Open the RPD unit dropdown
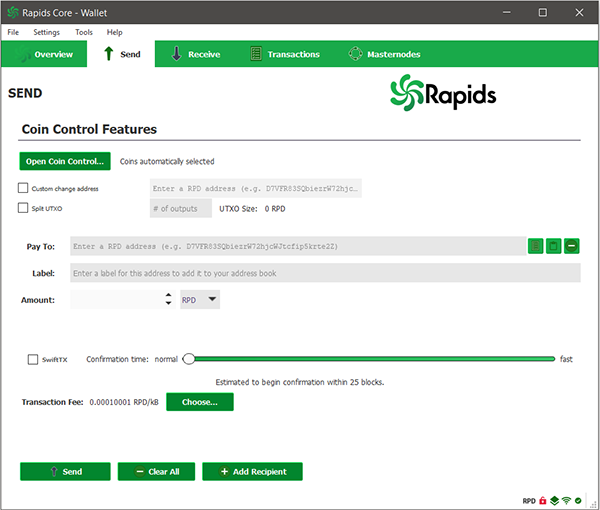Viewport: 600px width, 510px height. [200, 300]
